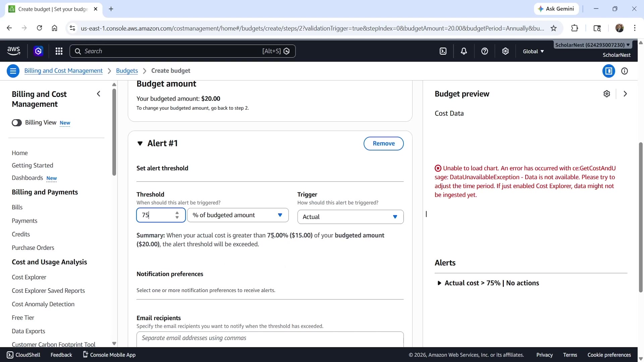
Task: Close the Create budget browser tab
Action: point(96,9)
